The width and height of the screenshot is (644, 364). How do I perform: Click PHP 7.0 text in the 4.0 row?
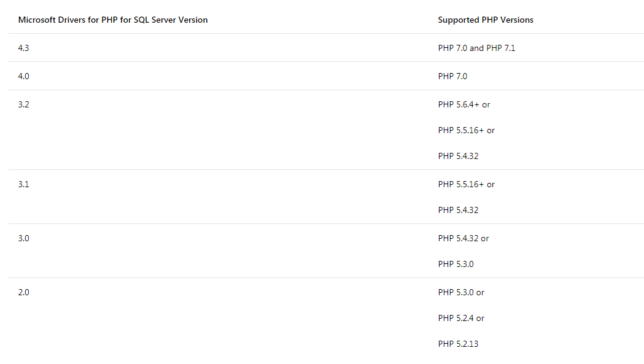452,76
